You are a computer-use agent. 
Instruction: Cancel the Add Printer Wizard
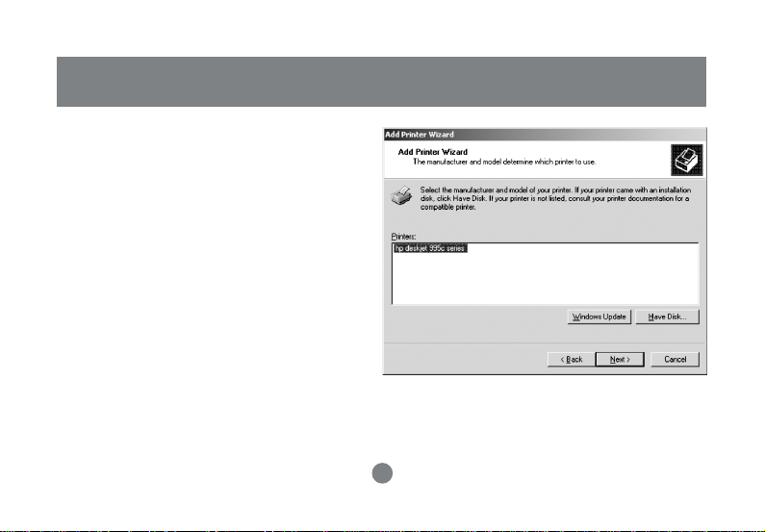click(675, 360)
